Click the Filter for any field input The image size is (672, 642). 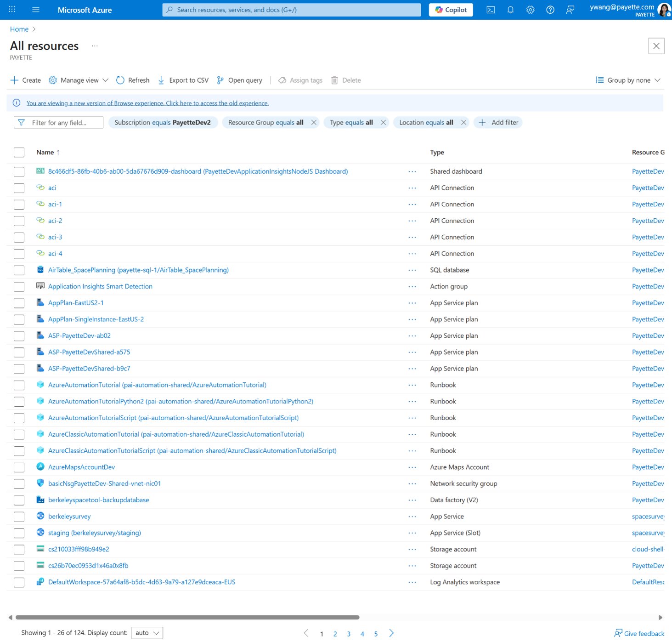[58, 122]
